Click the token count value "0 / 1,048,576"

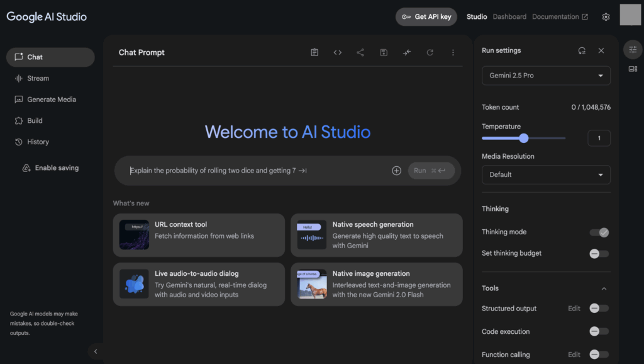click(x=591, y=107)
